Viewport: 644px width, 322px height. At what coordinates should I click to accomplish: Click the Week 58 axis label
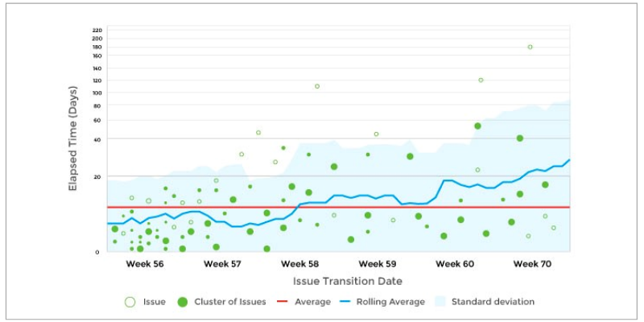(300, 263)
